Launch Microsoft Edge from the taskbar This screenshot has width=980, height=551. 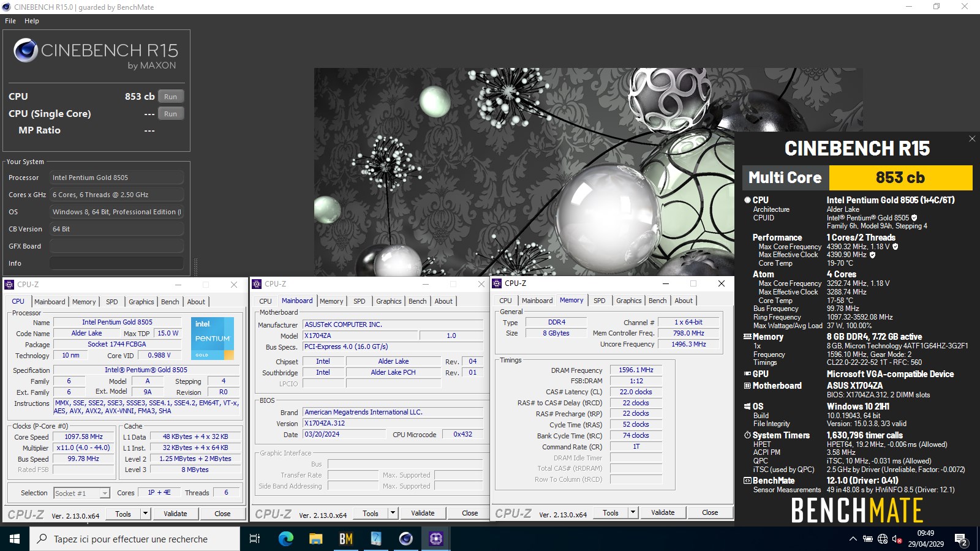pos(285,539)
